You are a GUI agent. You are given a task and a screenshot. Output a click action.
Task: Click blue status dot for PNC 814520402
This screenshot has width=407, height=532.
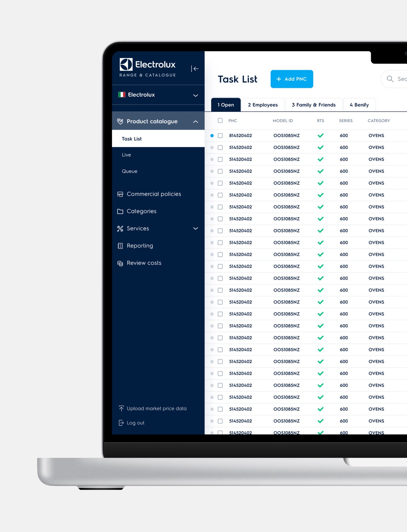pyautogui.click(x=212, y=136)
